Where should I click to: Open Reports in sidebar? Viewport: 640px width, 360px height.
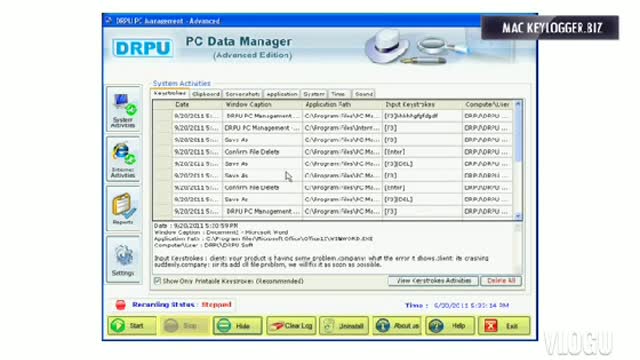coord(124,209)
